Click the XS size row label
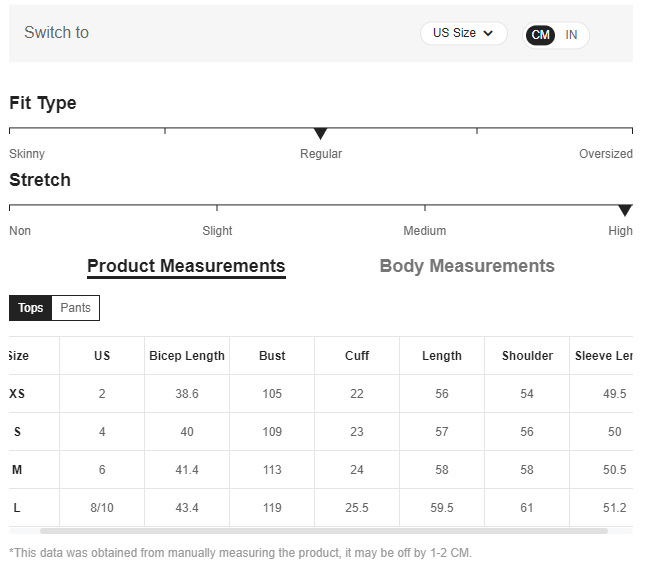 pos(17,394)
